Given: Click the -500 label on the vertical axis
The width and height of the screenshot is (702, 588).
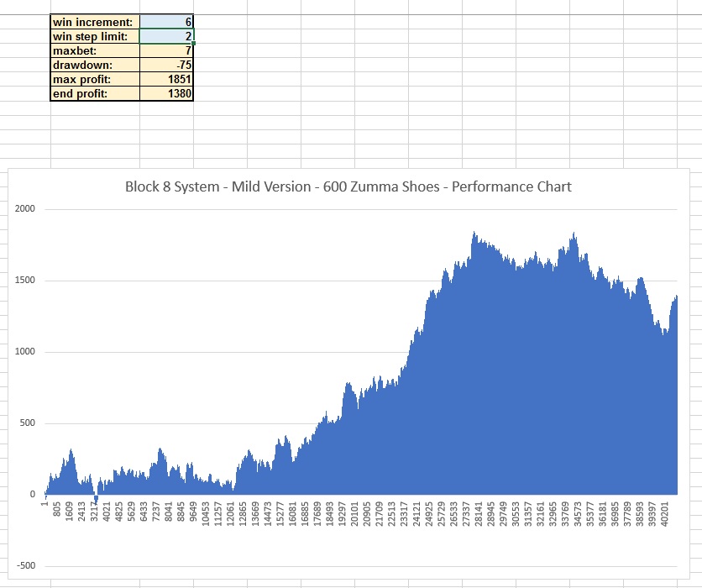Looking at the screenshot, I should click(24, 565).
